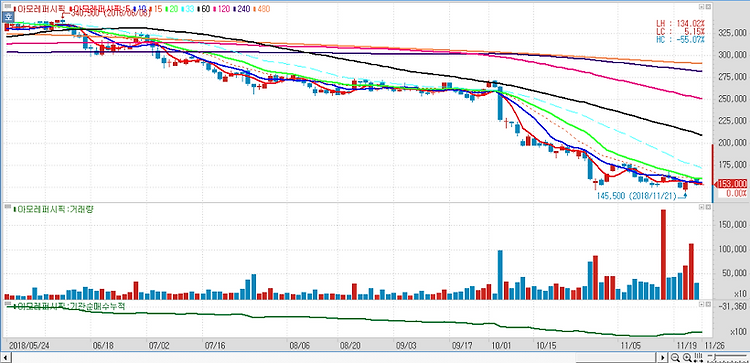Viewport: 750px width, 363px height.
Task: Click the current price tag 153,000
Action: (730, 184)
